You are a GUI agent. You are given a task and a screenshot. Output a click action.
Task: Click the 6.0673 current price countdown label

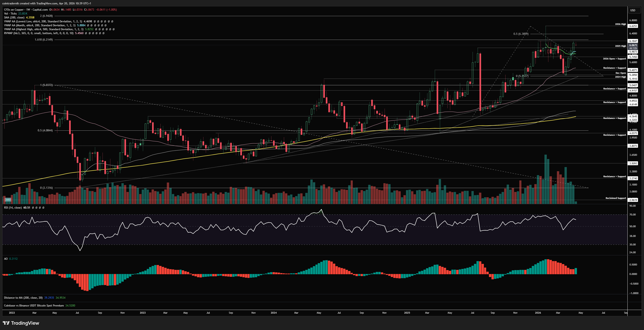633,47
